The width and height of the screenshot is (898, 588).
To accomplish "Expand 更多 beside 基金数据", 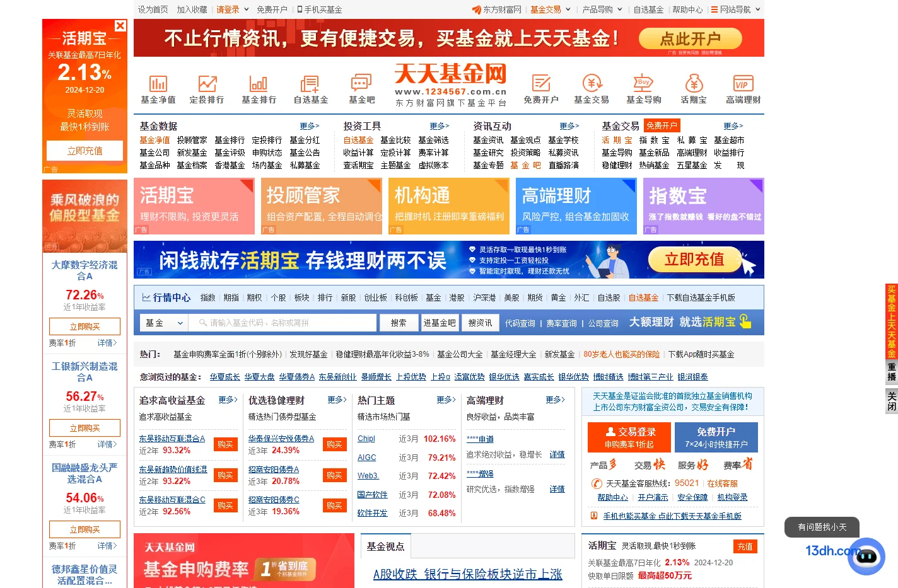I will pyautogui.click(x=310, y=126).
